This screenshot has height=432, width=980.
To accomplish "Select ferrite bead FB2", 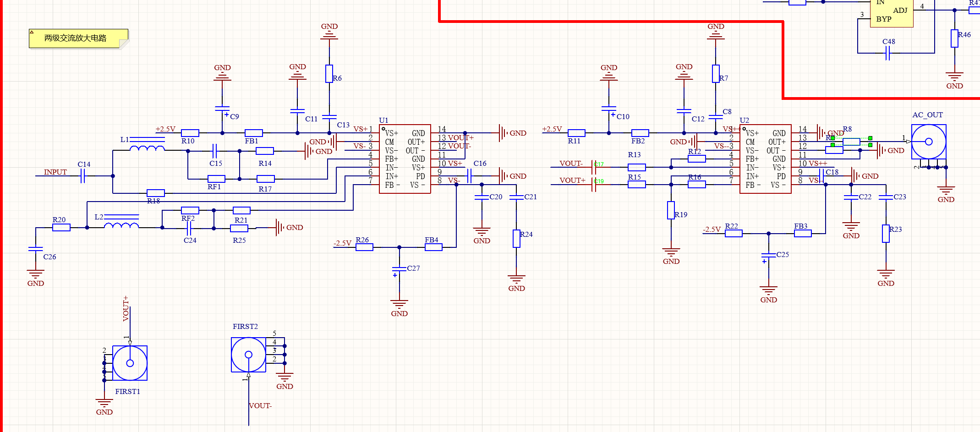I will [640, 133].
